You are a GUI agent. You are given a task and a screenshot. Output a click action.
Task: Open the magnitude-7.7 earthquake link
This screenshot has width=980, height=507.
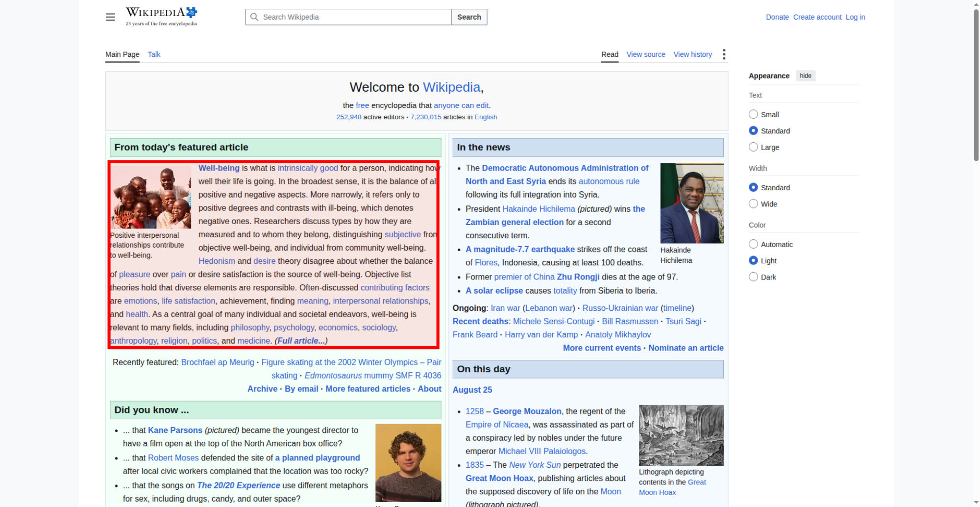pos(520,250)
